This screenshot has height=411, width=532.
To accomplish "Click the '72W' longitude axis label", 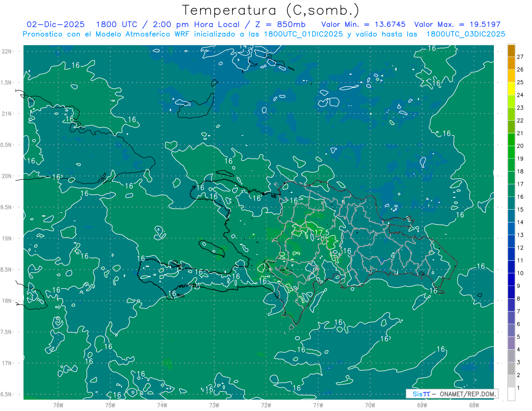I will point(266,405).
